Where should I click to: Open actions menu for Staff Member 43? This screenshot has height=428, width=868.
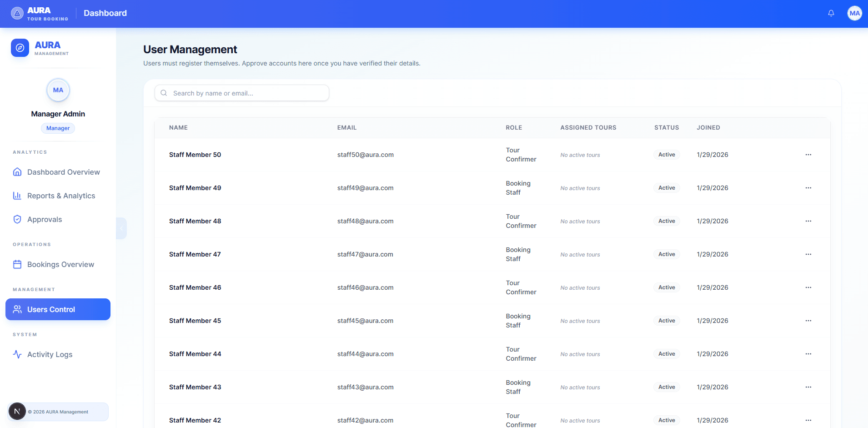click(x=808, y=387)
